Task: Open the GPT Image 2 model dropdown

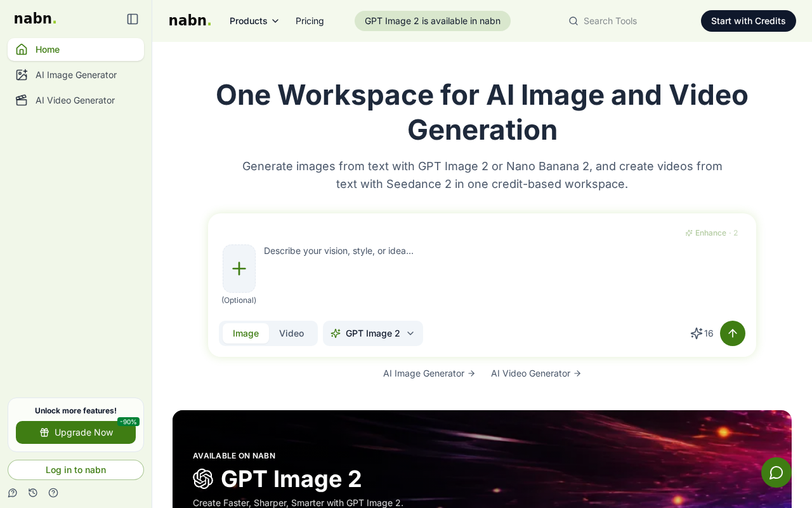Action: pos(373,333)
